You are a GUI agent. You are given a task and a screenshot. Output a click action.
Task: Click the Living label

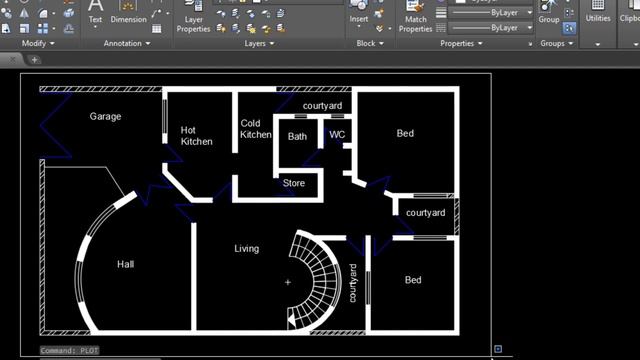247,249
